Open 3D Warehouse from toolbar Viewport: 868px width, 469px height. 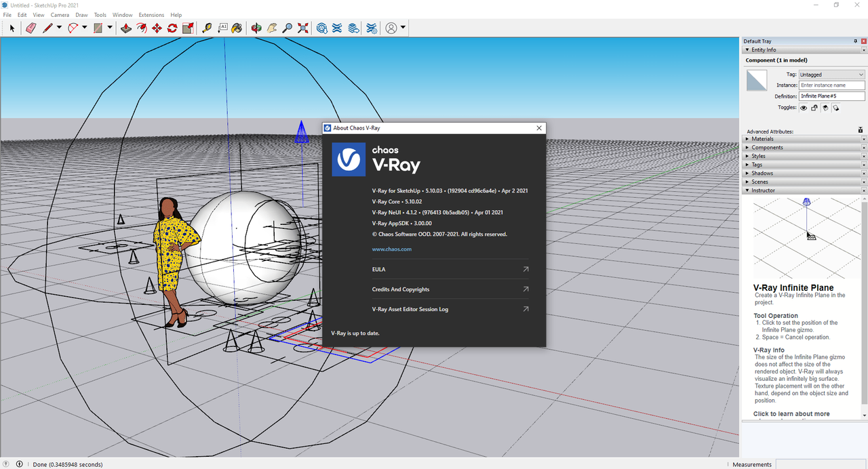tap(322, 28)
